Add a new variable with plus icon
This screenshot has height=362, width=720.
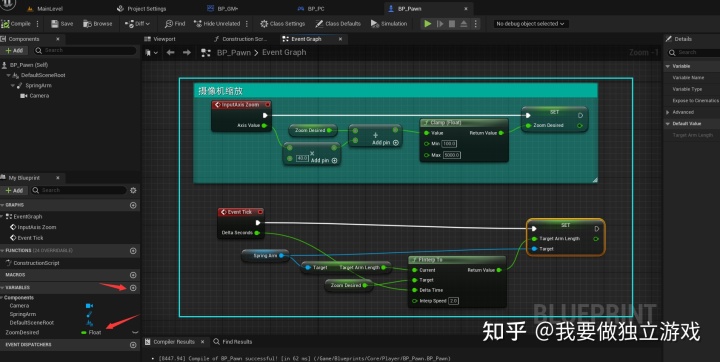tap(133, 288)
